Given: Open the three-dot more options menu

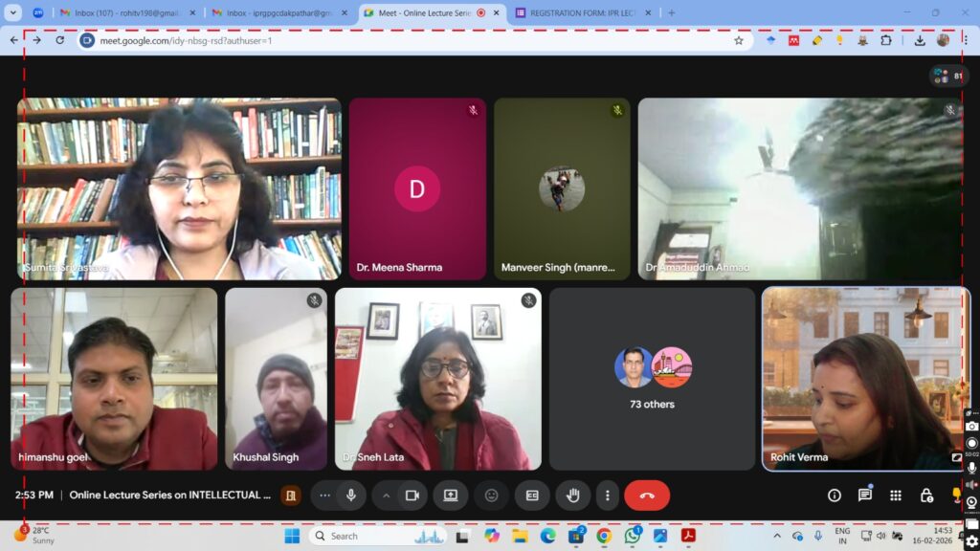Looking at the screenshot, I should click(x=607, y=496).
